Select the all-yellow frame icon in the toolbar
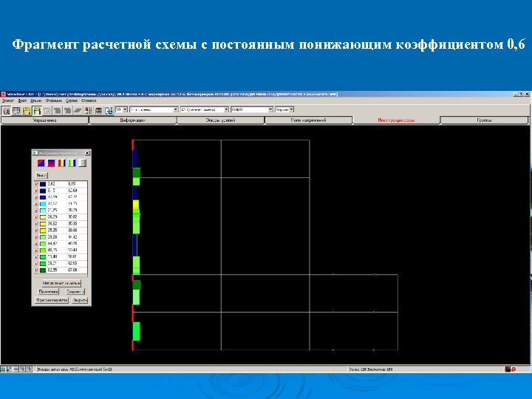Image resolution: width=532 pixels, height=399 pixels. click(x=27, y=110)
